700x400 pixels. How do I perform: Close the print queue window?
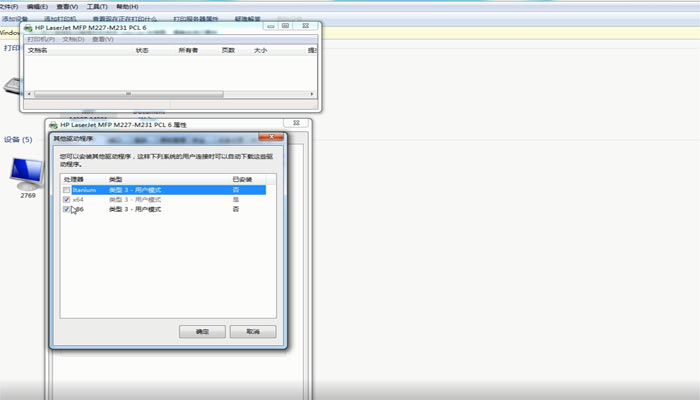[305, 26]
